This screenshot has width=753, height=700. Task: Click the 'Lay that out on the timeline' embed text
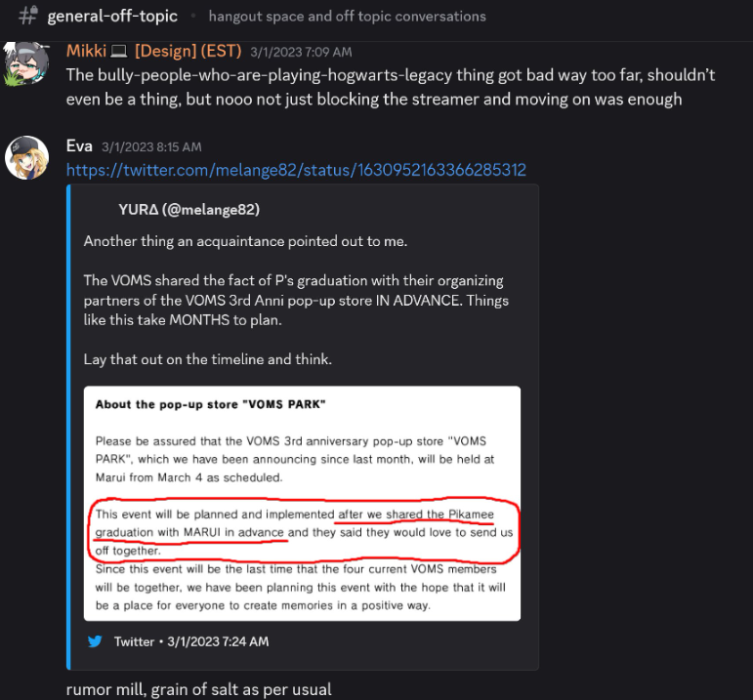pyautogui.click(x=207, y=359)
